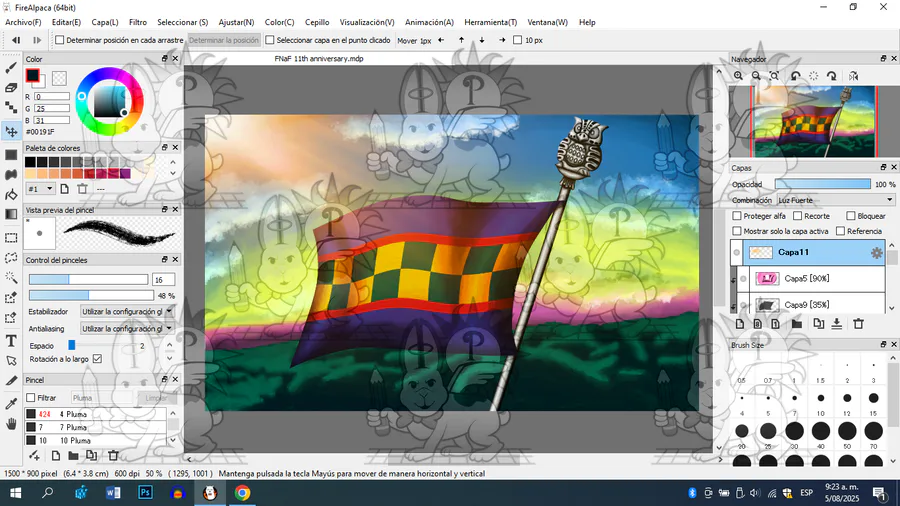Enable Proteger alfa checkbox
The image size is (900, 506).
point(737,216)
